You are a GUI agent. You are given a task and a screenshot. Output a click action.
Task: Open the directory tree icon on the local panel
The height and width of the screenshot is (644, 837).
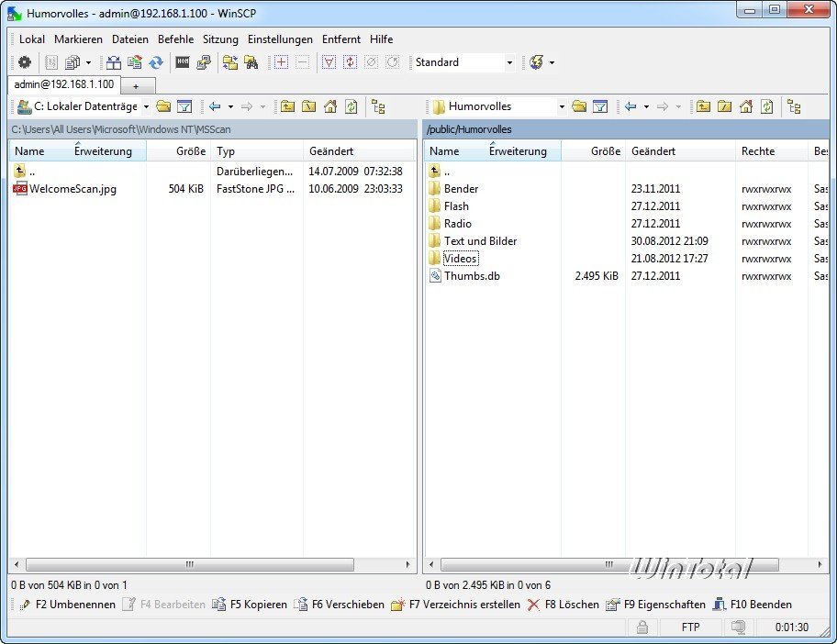[377, 106]
